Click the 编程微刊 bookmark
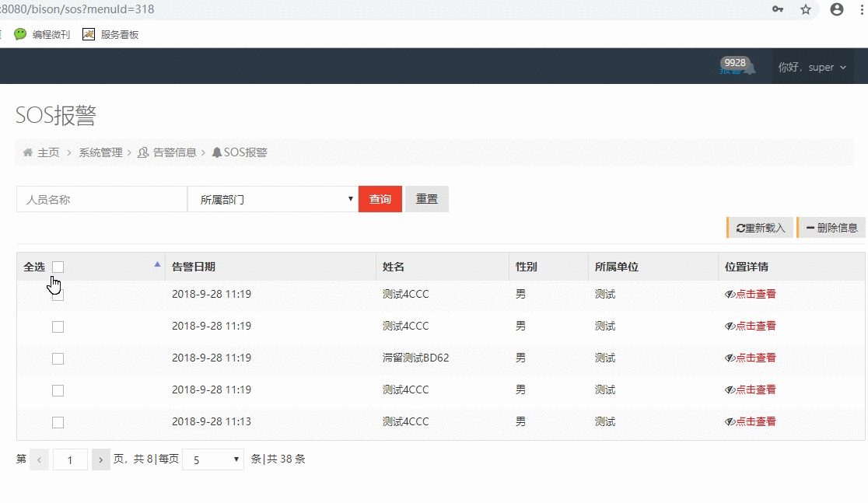 43,34
